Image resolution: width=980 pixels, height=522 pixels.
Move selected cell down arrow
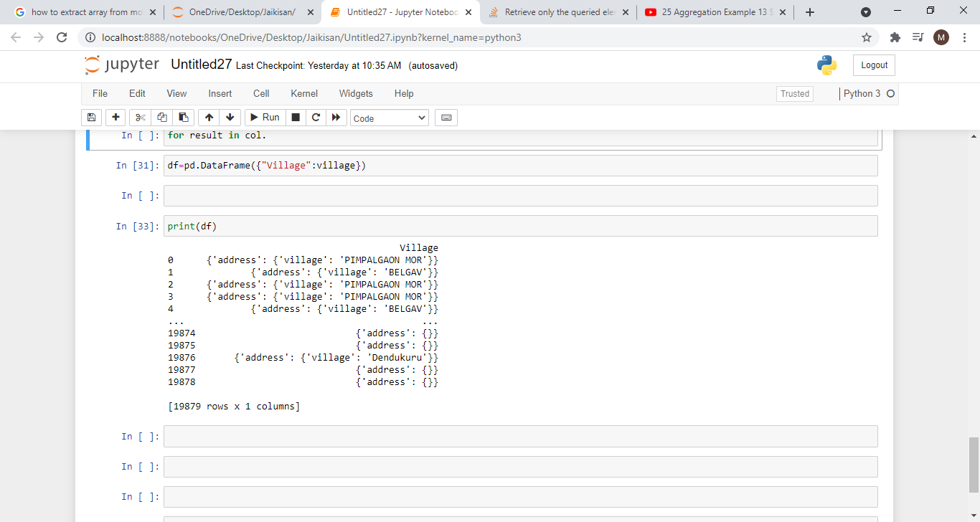230,118
